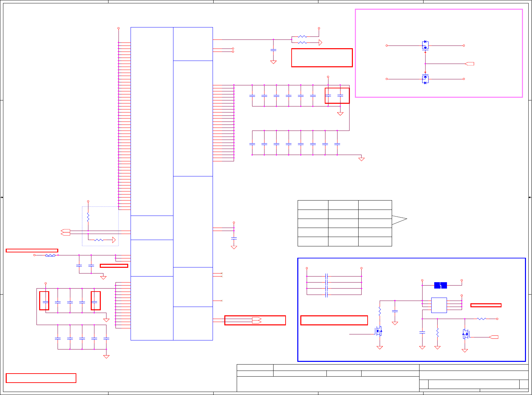Click the signal port inside the pink-bordered box
Image resolution: width=532 pixels, height=395 pixels.
click(470, 64)
